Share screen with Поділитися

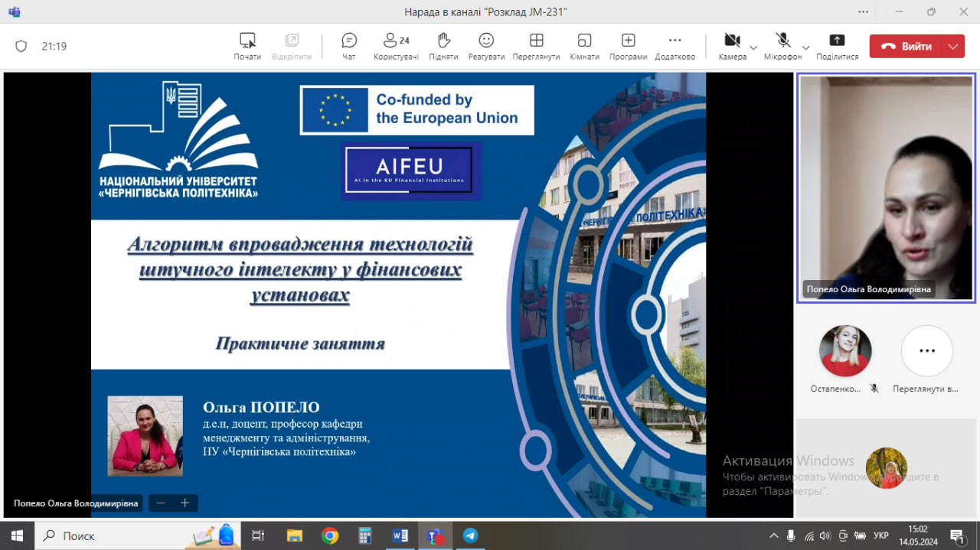point(837,46)
